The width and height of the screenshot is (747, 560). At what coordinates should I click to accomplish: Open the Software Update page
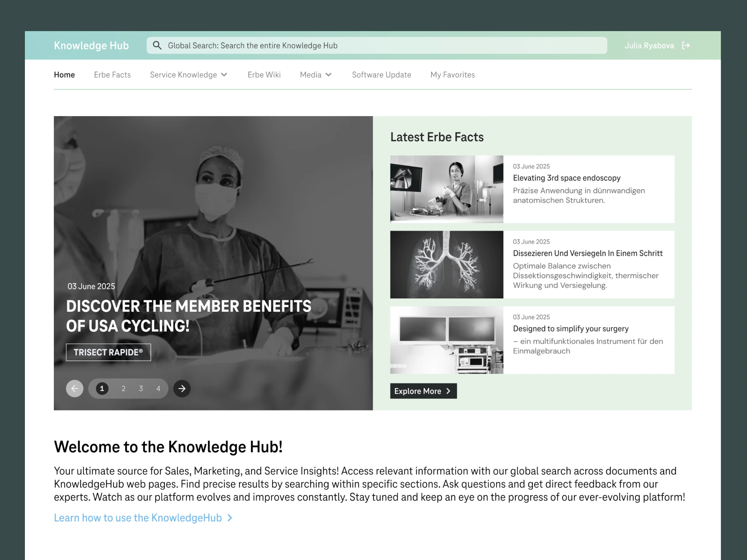pos(381,75)
